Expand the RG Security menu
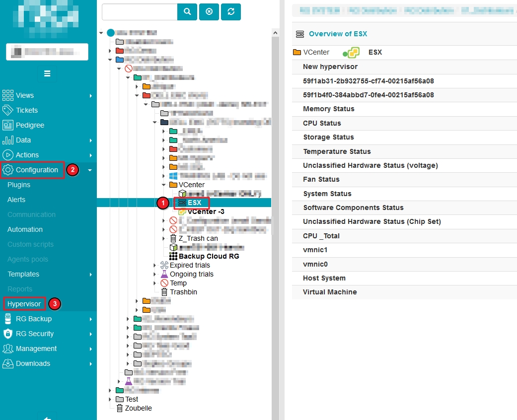 [35, 334]
